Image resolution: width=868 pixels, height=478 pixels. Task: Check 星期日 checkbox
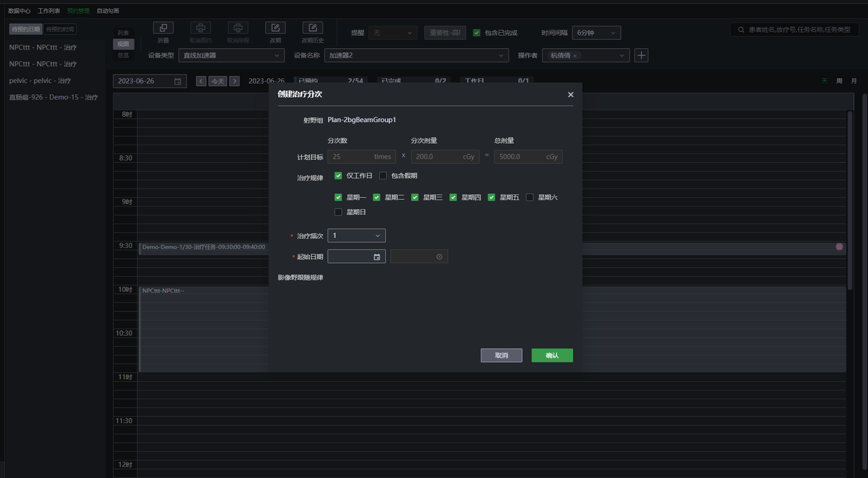tap(338, 212)
